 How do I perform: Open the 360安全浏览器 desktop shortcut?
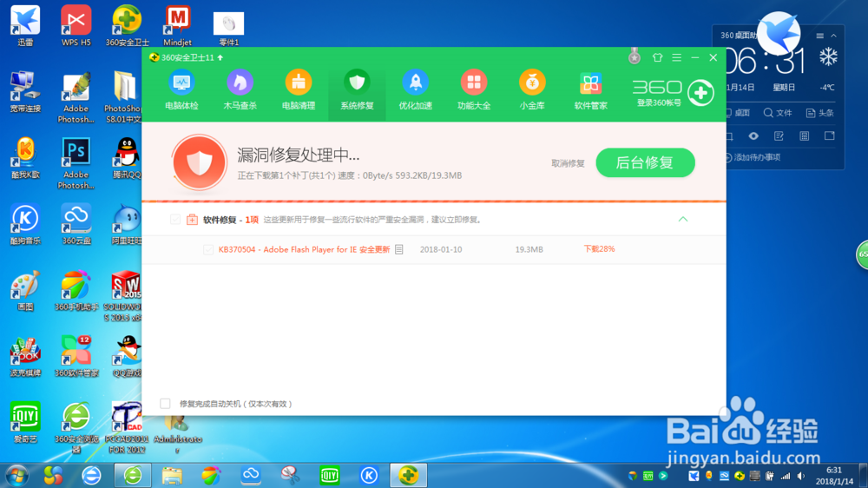click(x=76, y=427)
